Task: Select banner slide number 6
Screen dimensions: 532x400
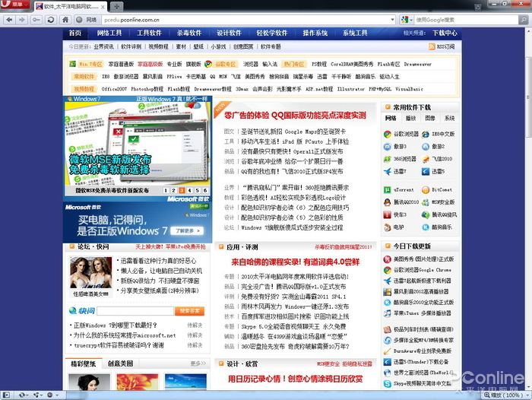Action: 204,191
